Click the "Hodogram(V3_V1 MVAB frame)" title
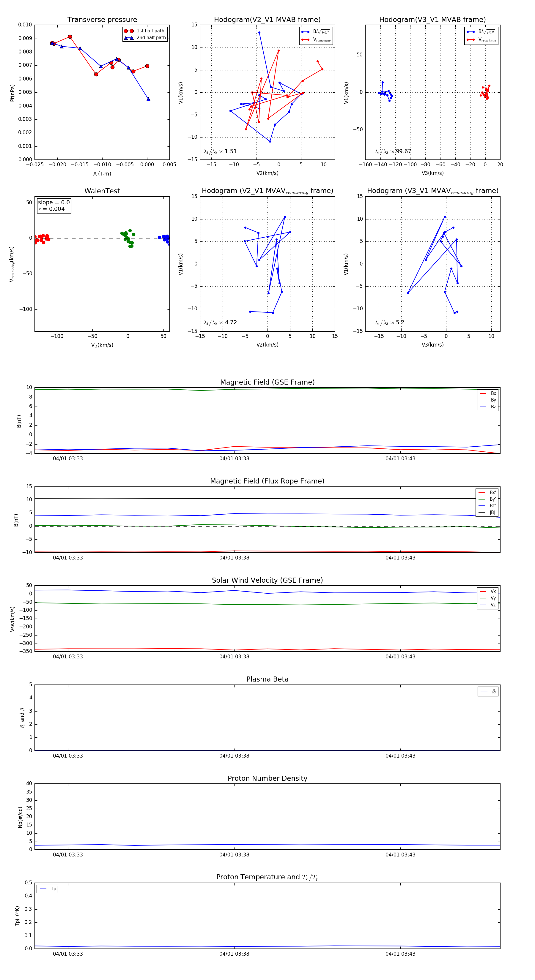The height and width of the screenshot is (980, 535). (432, 20)
